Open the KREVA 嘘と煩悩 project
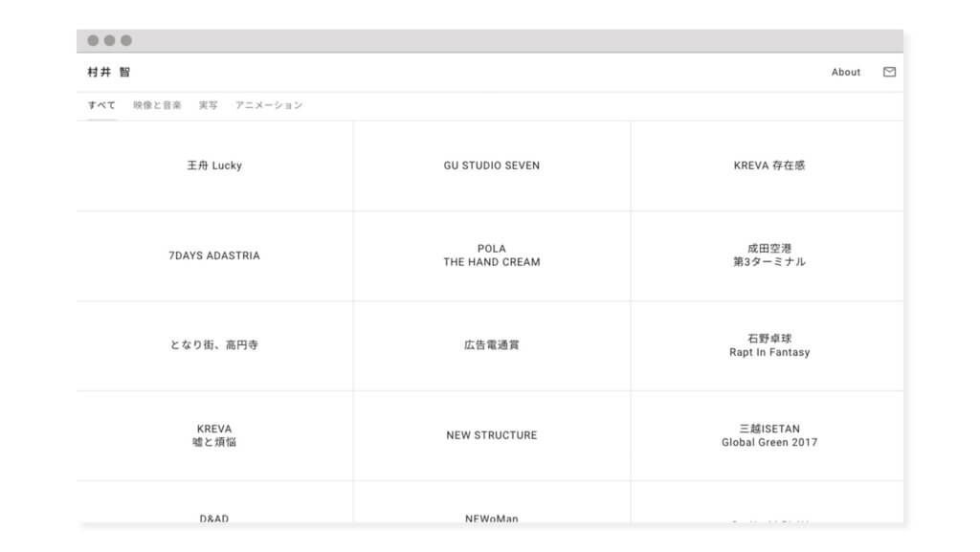 click(214, 435)
